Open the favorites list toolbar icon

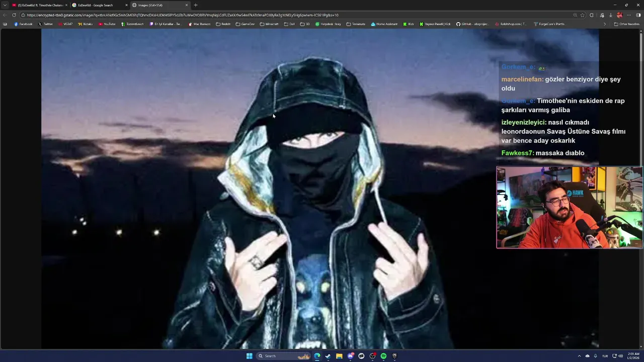pos(602,15)
